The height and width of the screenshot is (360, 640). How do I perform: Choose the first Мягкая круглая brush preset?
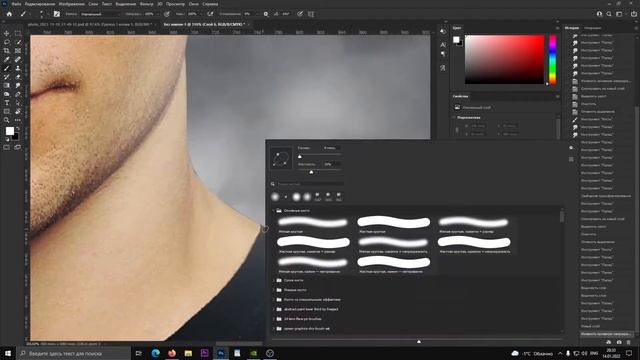[x=313, y=224]
